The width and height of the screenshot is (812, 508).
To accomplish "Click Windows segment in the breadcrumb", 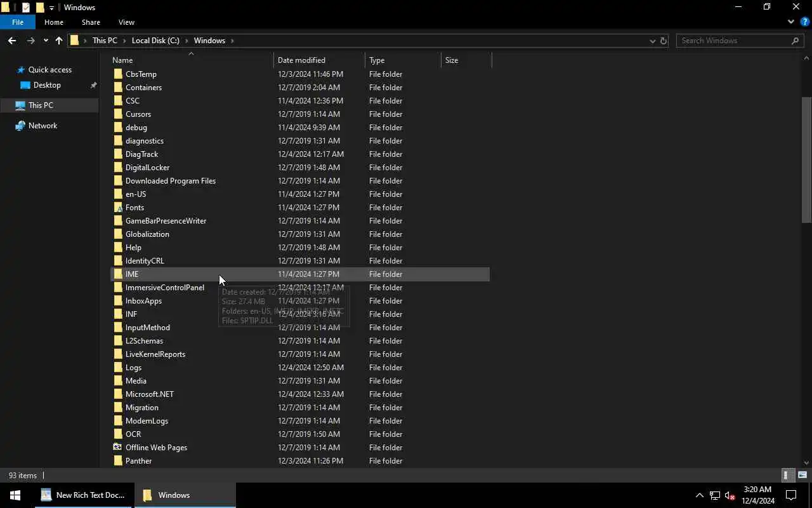I will point(209,41).
